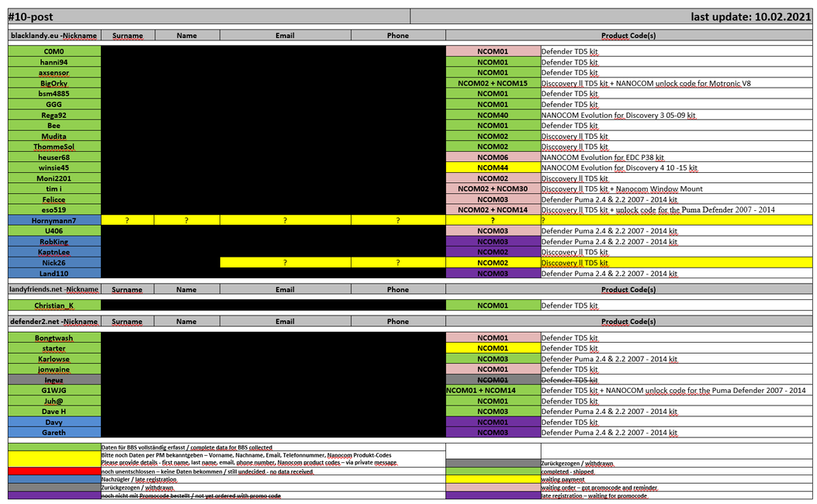Select blue nickname cell Hornymann7
The height and width of the screenshot is (504, 817).
coord(54,220)
